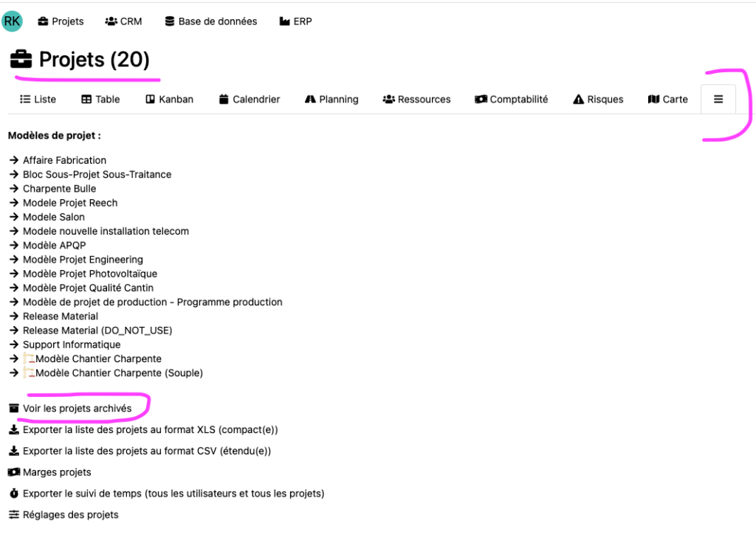Viewport: 756px width, 543px height.
Task: Switch to the Comptabilité tab
Action: [512, 100]
